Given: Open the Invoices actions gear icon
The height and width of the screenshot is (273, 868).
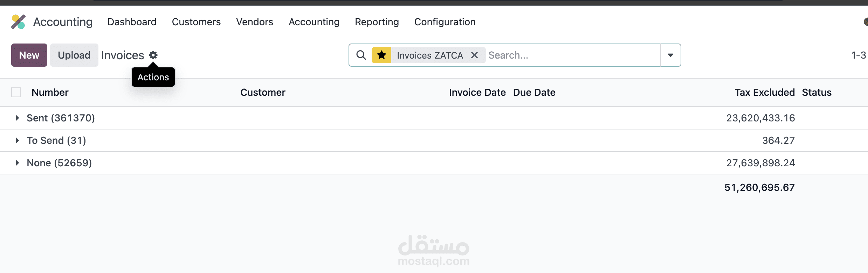Looking at the screenshot, I should pyautogui.click(x=153, y=55).
